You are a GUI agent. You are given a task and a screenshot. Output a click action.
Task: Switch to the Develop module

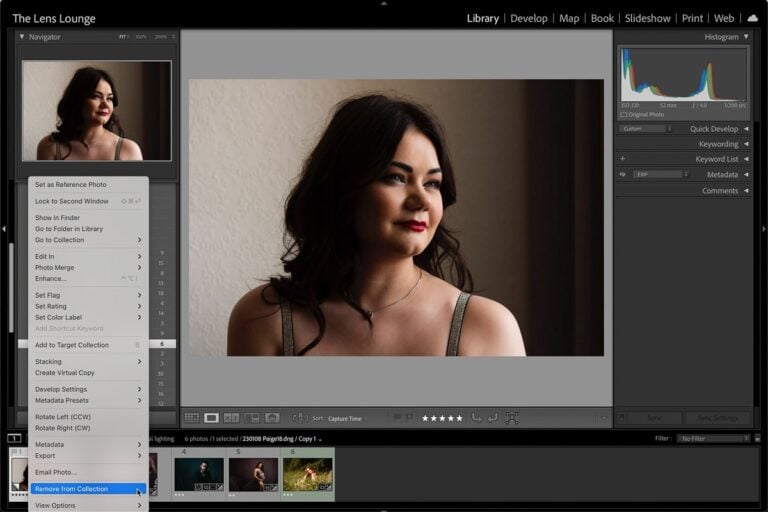[528, 19]
